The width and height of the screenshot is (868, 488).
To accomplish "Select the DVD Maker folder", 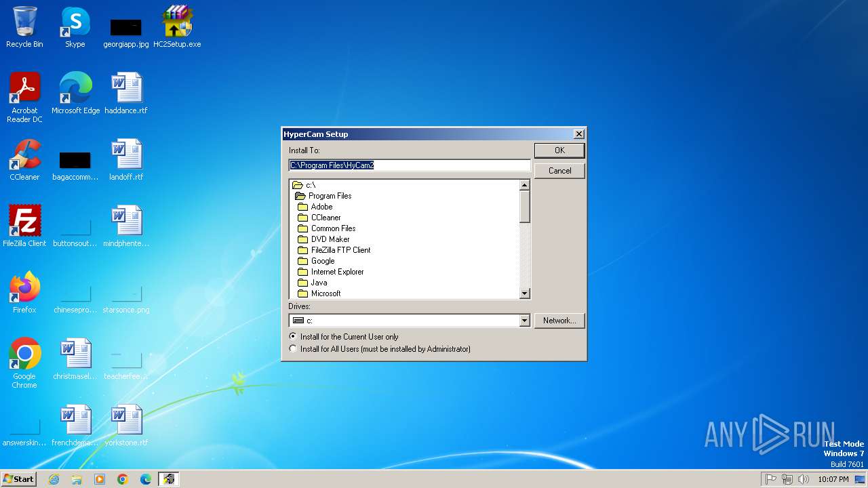I will (x=324, y=239).
